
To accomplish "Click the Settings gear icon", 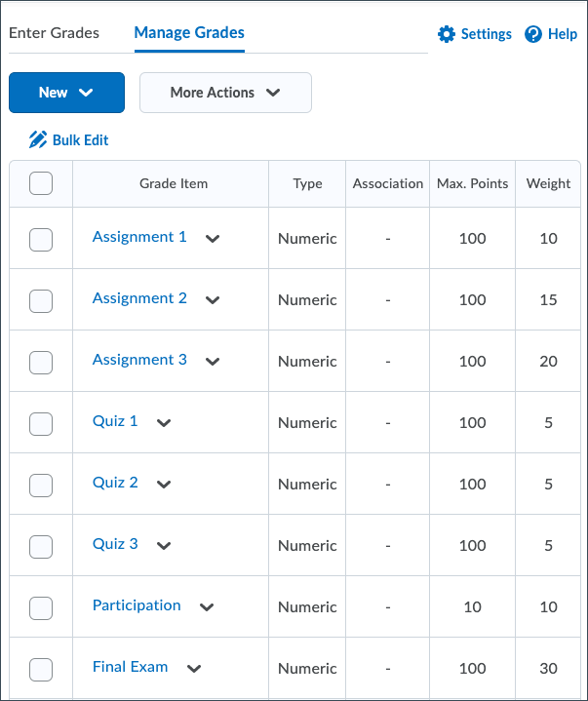I will tap(447, 34).
